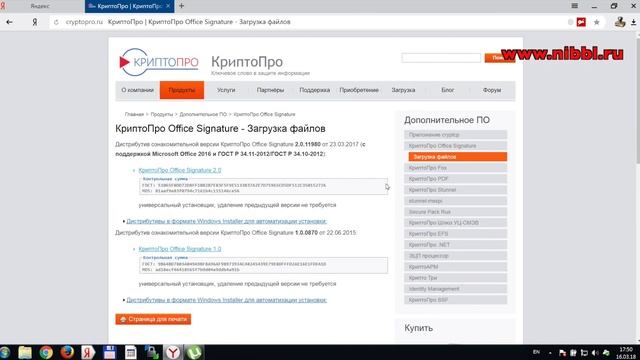640x360 pixels.
Task: Open КриптоПро EFS in sidebar
Action: (x=456, y=234)
